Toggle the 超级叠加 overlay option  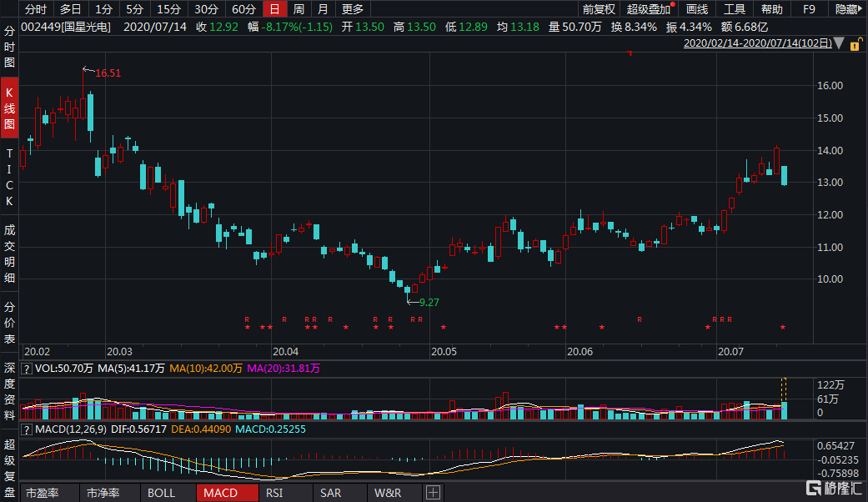pyautogui.click(x=648, y=9)
